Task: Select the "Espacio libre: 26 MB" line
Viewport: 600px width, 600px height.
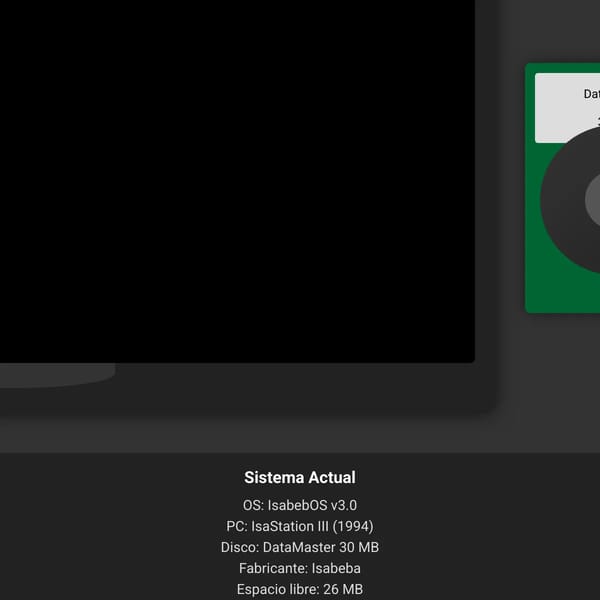Action: click(300, 589)
